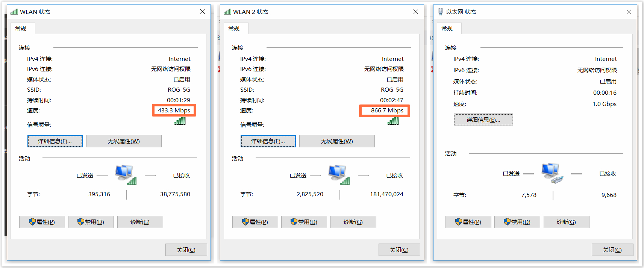644x268 pixels.
Task: Click the 00:02:47 duration in WLAN 2 状态
Action: pyautogui.click(x=392, y=100)
